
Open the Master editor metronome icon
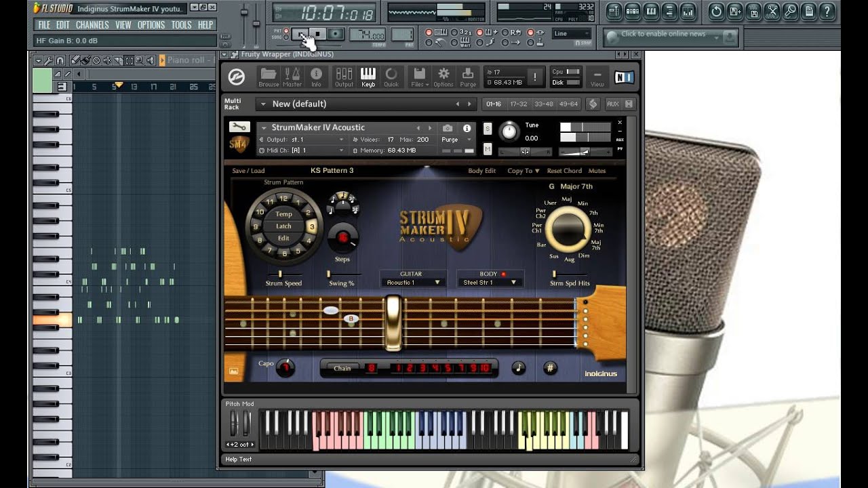(292, 77)
